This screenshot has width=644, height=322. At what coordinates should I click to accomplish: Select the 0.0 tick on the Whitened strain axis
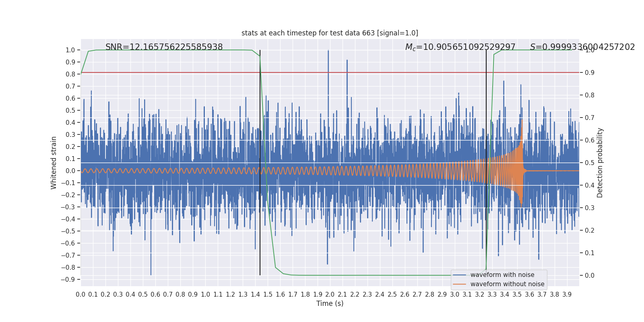point(70,171)
